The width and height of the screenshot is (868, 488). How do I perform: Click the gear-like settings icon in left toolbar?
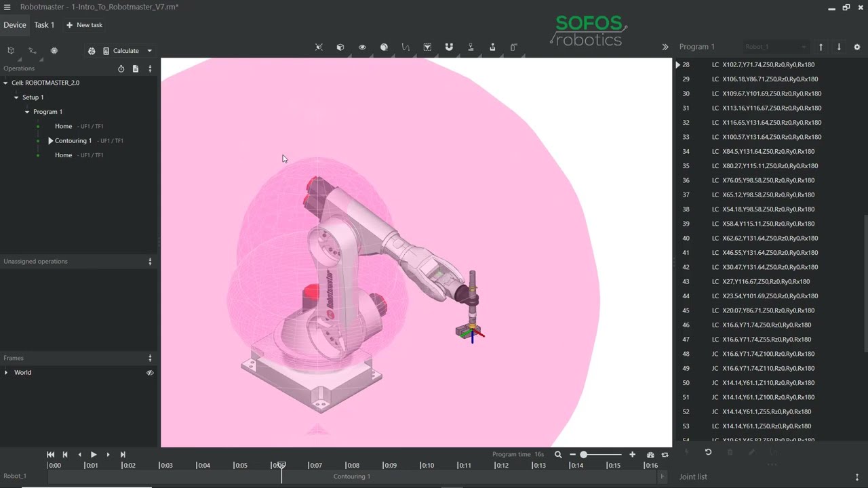coord(54,51)
